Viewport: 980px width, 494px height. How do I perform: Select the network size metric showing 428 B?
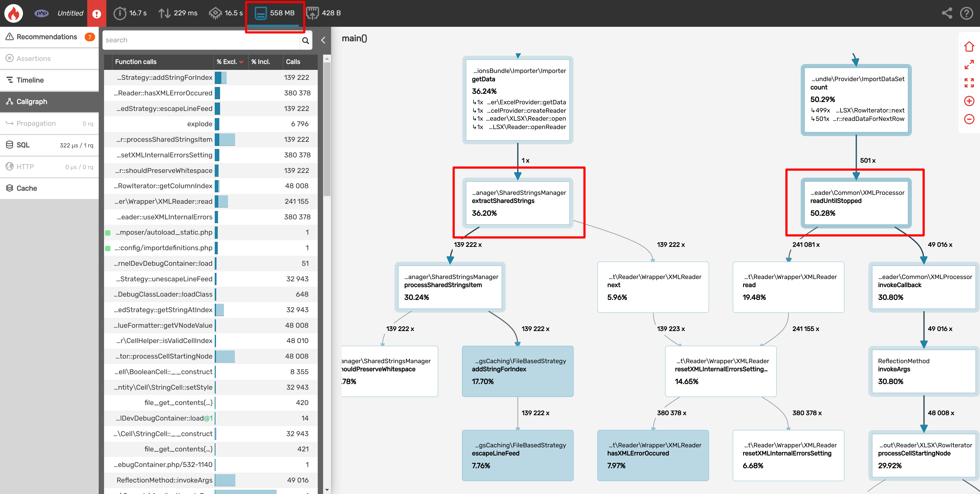point(313,12)
